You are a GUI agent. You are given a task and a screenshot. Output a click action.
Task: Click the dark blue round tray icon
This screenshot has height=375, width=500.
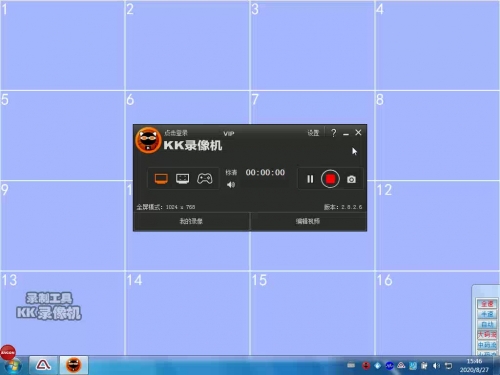[x=389, y=366]
